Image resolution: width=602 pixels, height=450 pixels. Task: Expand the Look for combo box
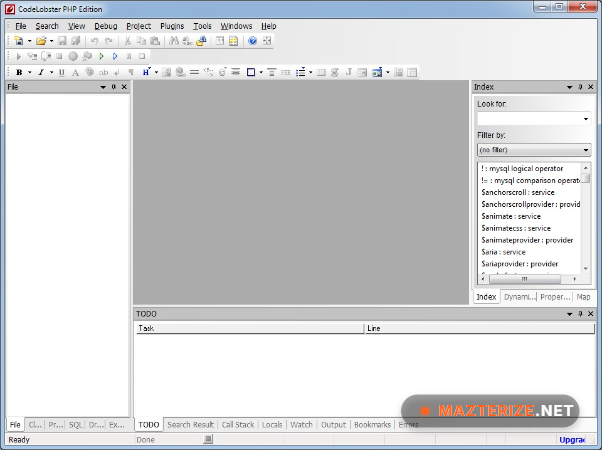586,119
